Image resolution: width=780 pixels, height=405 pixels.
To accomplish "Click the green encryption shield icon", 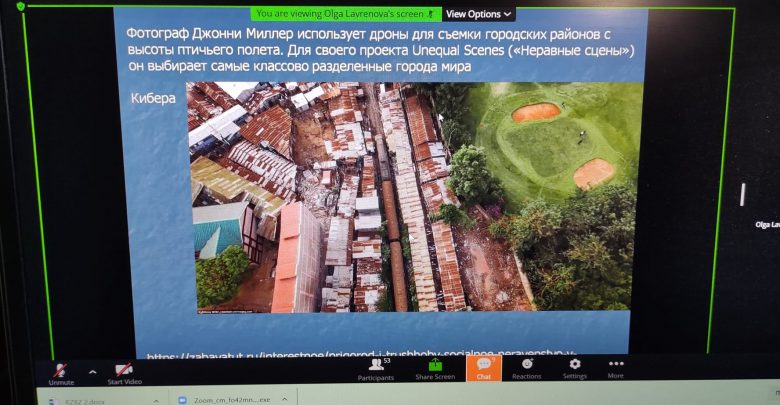I will (20, 6).
